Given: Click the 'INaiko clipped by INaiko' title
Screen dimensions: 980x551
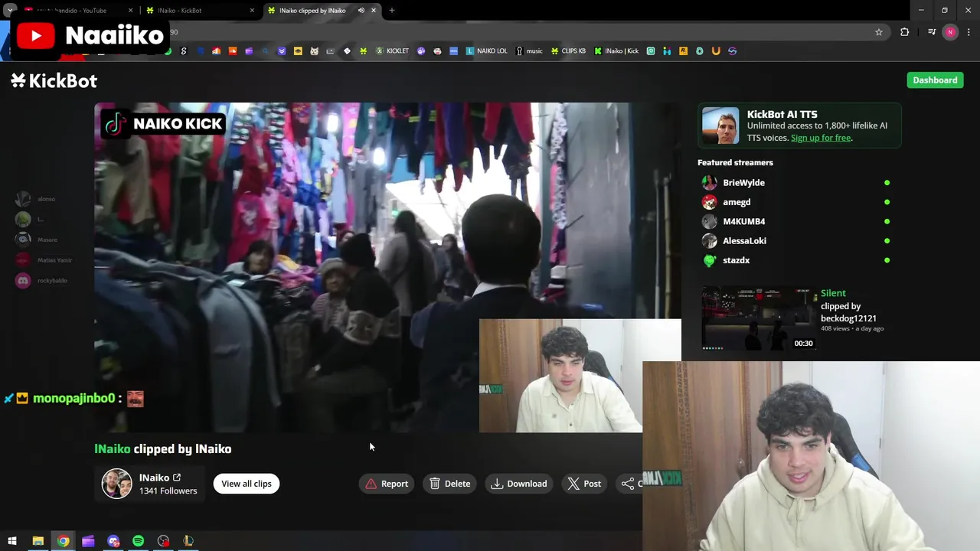Looking at the screenshot, I should pos(163,449).
